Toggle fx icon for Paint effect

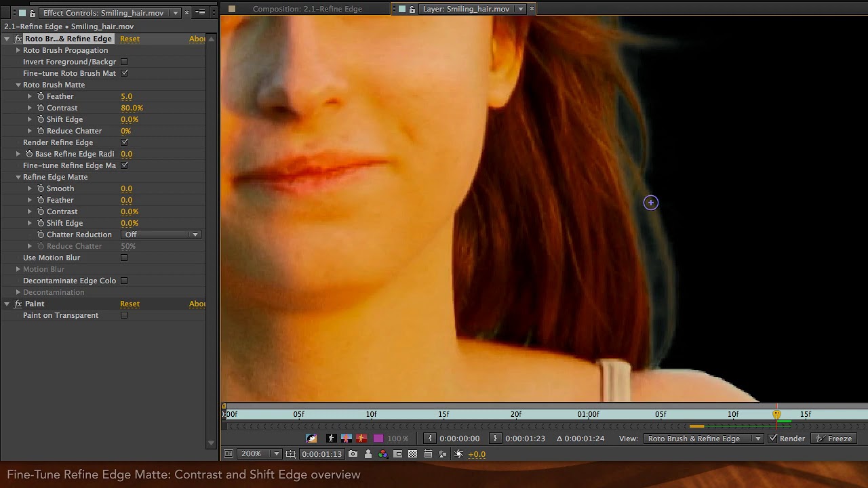18,304
